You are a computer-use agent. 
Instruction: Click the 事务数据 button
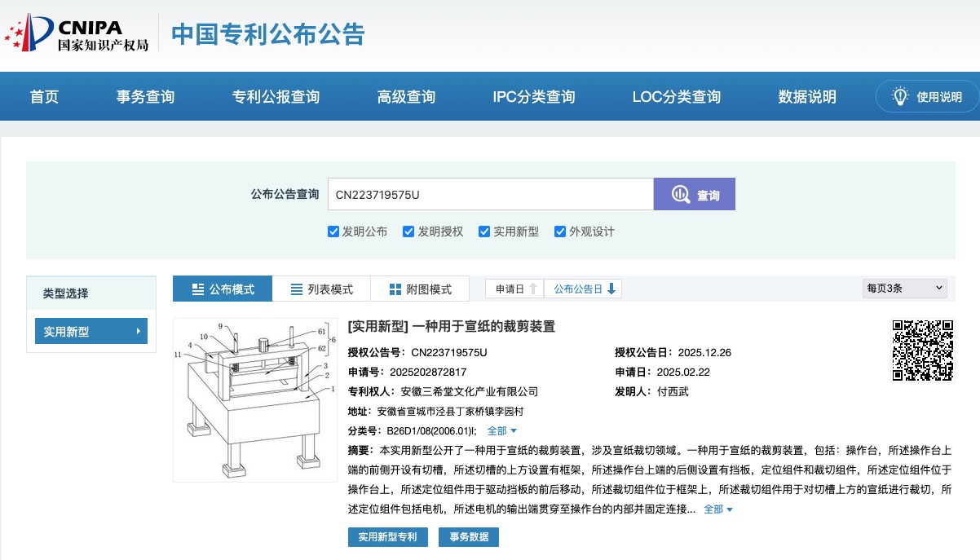point(469,537)
